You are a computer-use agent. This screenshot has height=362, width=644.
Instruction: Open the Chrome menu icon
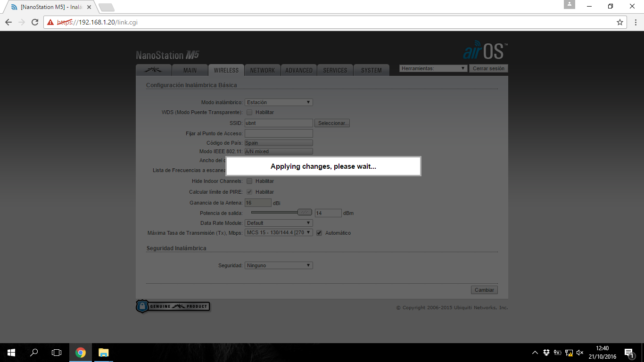[635, 22]
